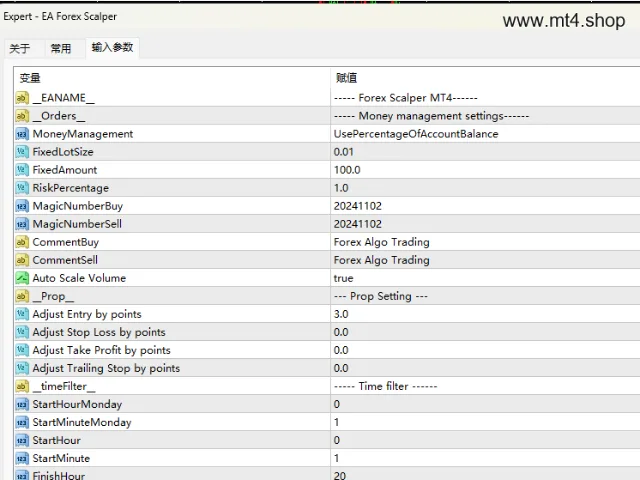The height and width of the screenshot is (480, 640).
Task: Click the icon beside Adjust Take Profit by points
Action: [x=22, y=350]
